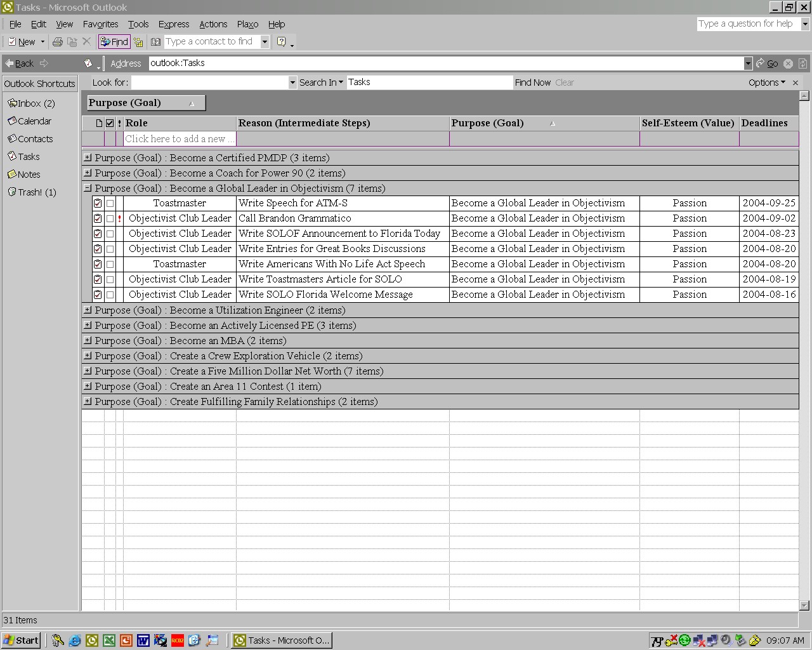The width and height of the screenshot is (812, 650).
Task: Expand Become a Coach for Power 90 group
Action: 88,173
